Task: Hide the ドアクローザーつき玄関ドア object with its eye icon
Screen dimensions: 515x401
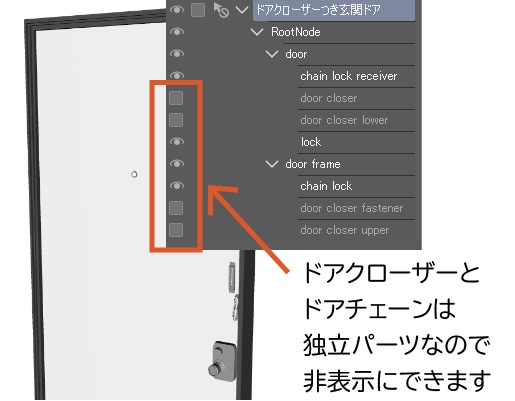Action: click(x=177, y=10)
